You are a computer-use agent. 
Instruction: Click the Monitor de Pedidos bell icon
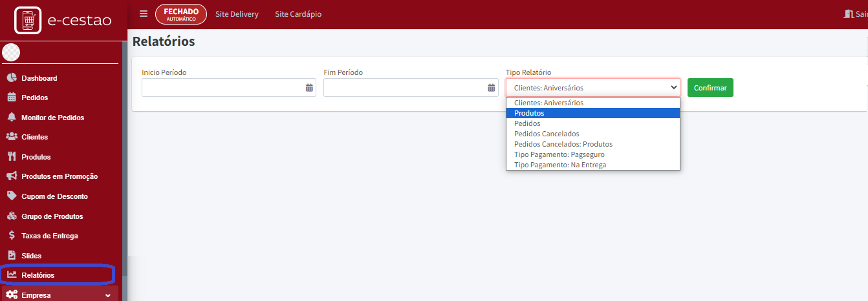click(11, 118)
